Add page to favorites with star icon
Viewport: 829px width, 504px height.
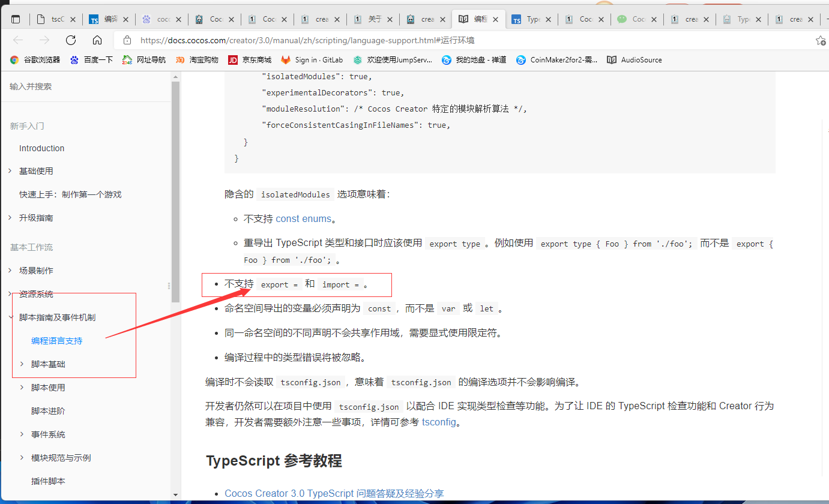pos(821,41)
